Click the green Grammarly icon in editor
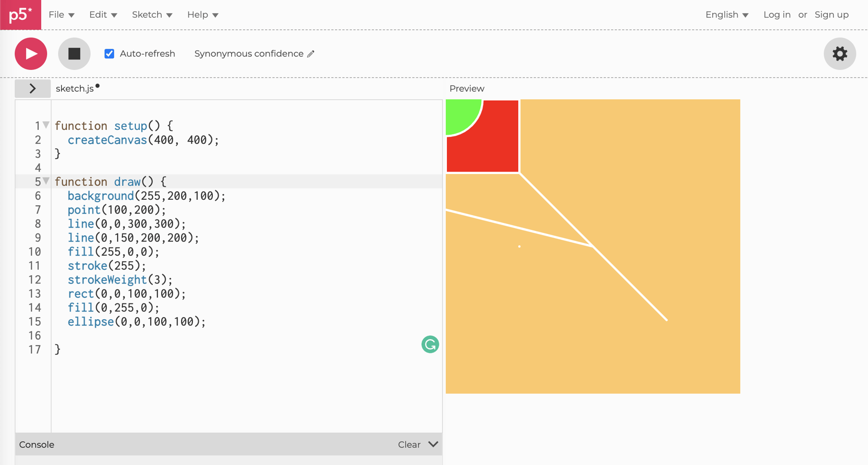 pyautogui.click(x=430, y=344)
